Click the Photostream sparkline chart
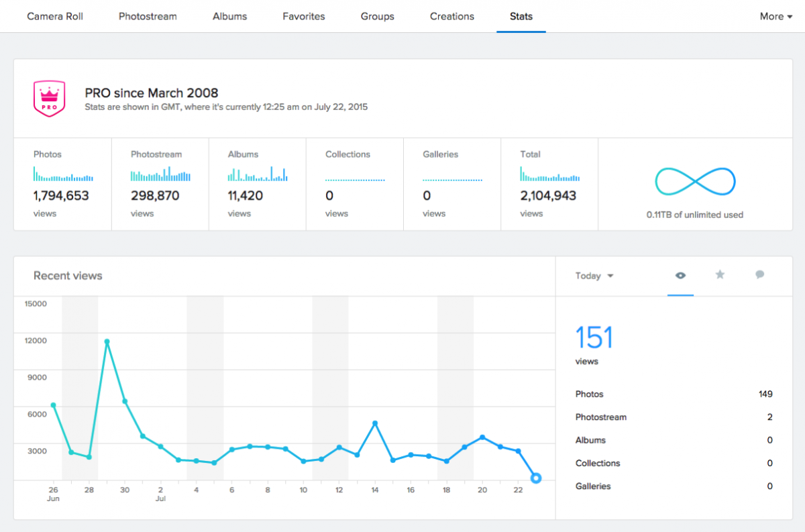 point(158,174)
